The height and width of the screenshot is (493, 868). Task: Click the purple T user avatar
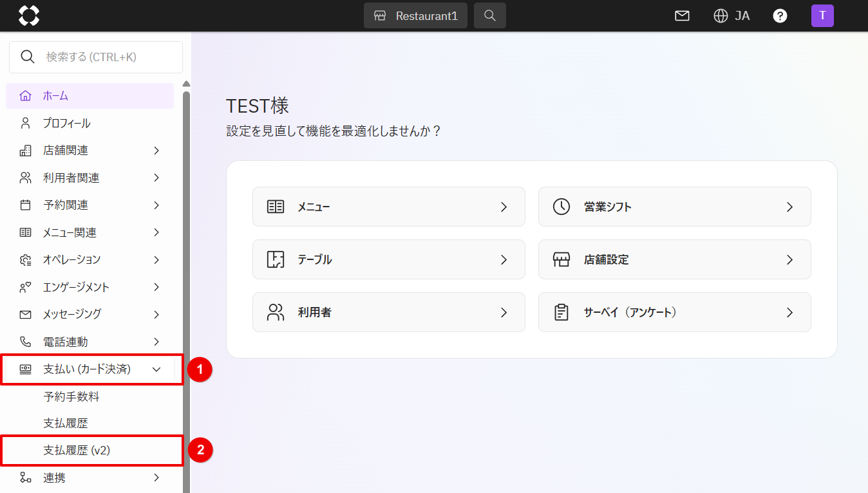822,15
